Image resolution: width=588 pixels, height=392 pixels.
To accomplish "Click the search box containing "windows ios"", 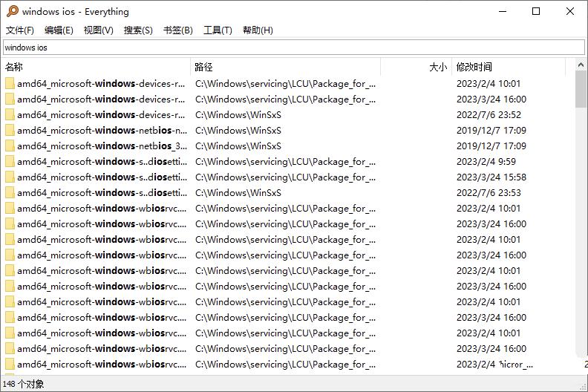I will click(293, 48).
